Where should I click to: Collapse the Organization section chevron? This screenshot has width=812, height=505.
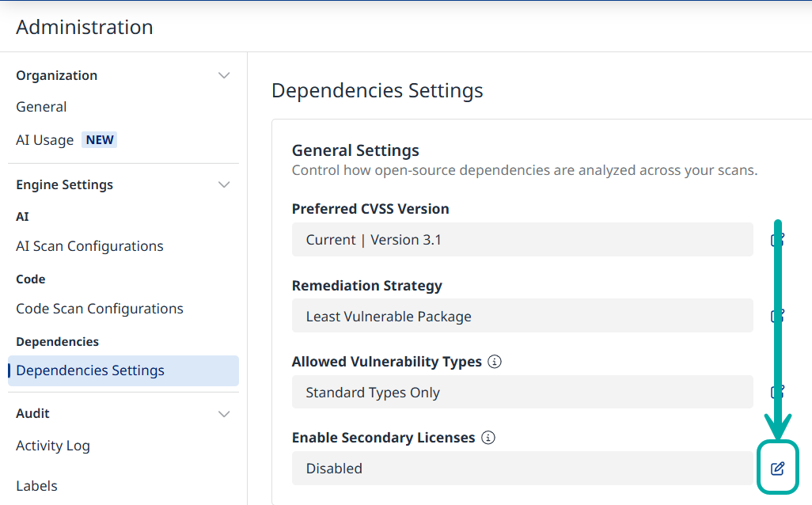224,76
